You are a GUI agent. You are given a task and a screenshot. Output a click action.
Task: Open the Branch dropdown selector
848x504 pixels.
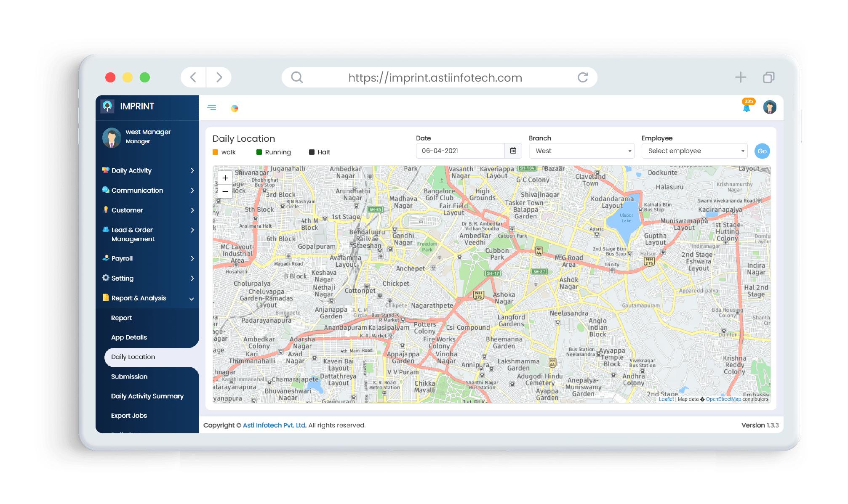click(x=579, y=151)
